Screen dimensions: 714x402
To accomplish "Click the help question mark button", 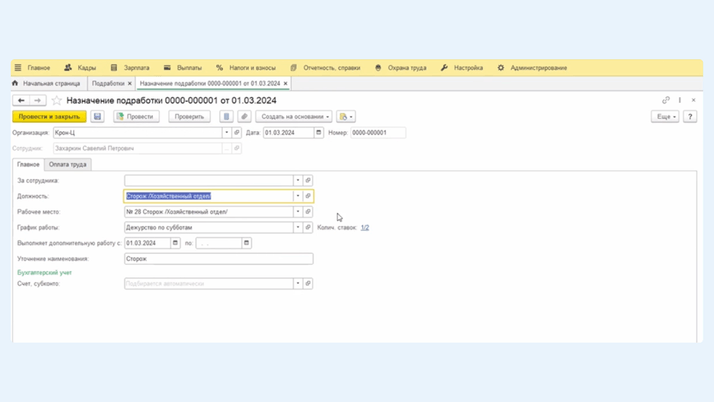I will pos(690,117).
